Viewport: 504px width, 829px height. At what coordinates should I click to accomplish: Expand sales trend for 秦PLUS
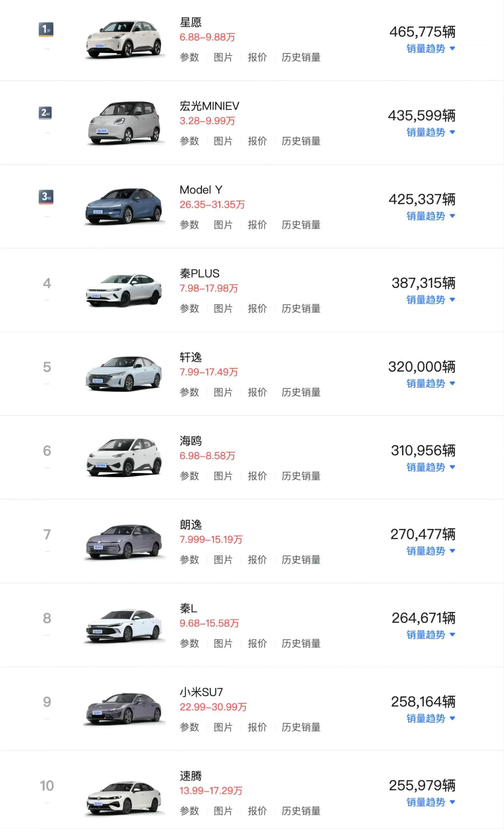click(431, 300)
